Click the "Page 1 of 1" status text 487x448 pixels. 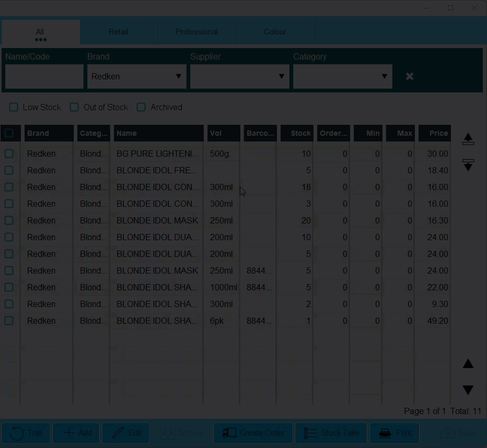coord(425,411)
